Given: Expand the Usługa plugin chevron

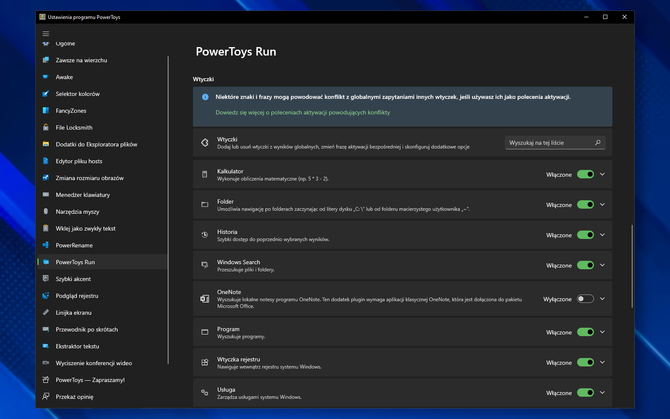Looking at the screenshot, I should [x=602, y=393].
